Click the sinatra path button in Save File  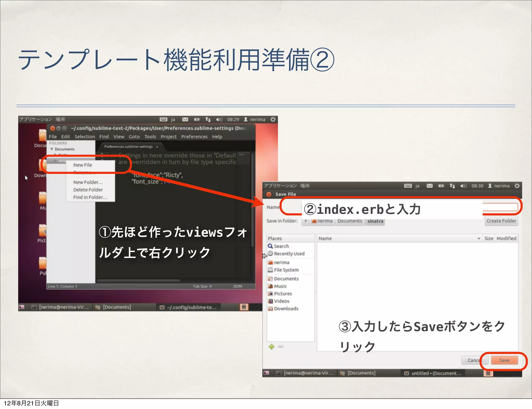(x=375, y=221)
